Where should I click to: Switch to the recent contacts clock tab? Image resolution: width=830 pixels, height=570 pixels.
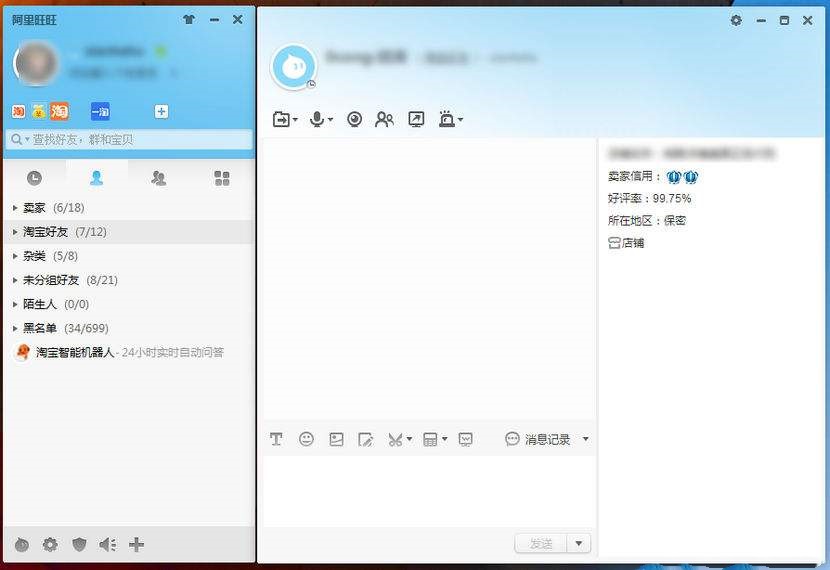tap(34, 178)
